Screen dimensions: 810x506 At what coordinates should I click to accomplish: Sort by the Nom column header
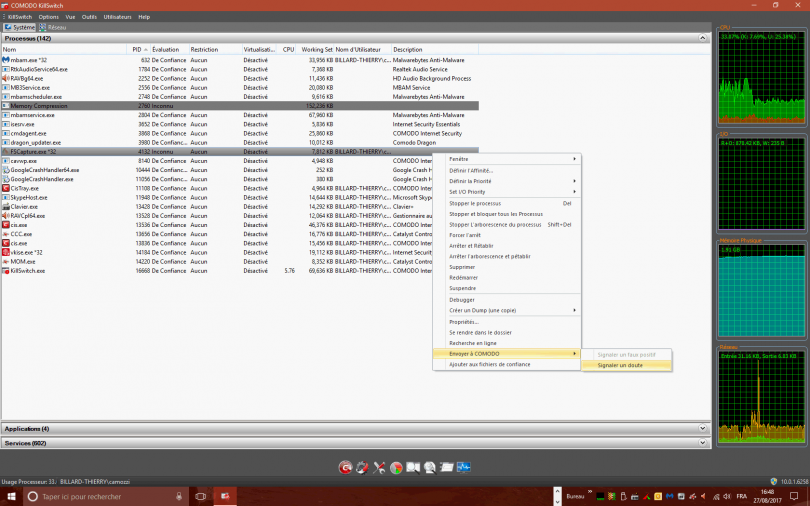(x=64, y=50)
